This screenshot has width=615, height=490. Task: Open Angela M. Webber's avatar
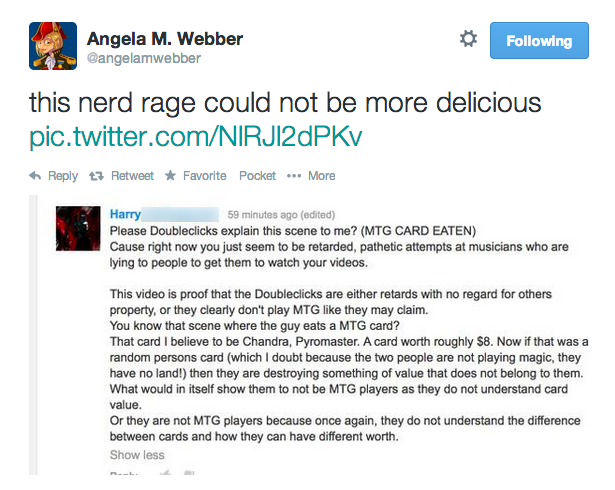pyautogui.click(x=53, y=46)
